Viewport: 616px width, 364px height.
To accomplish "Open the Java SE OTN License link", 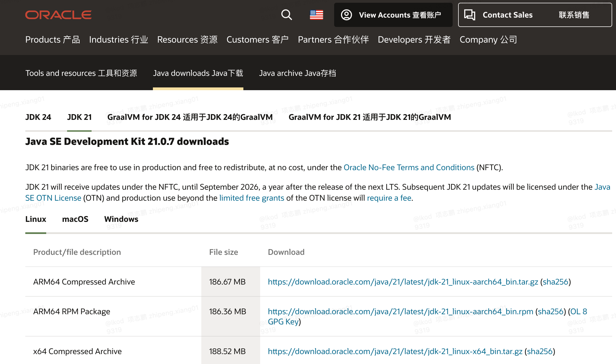I will click(53, 198).
